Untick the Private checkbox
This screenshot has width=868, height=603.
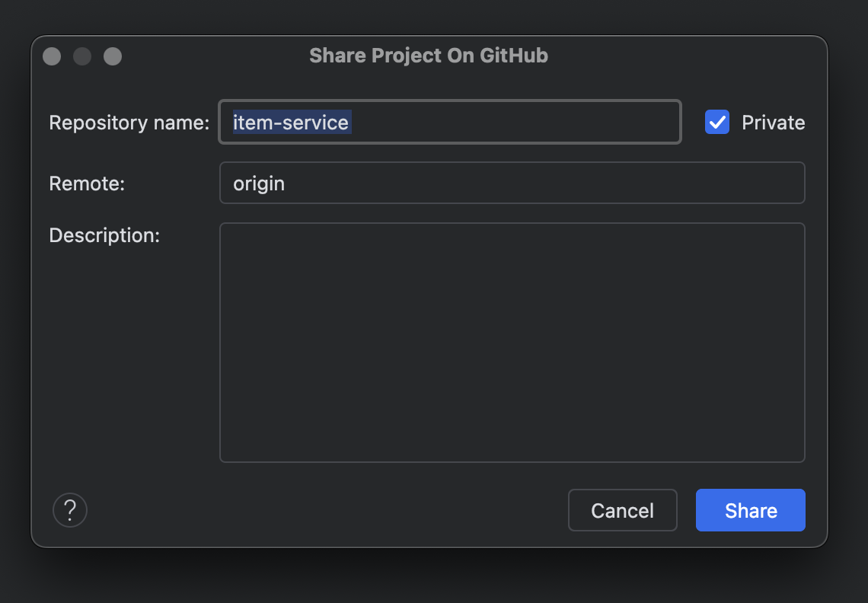click(x=717, y=123)
